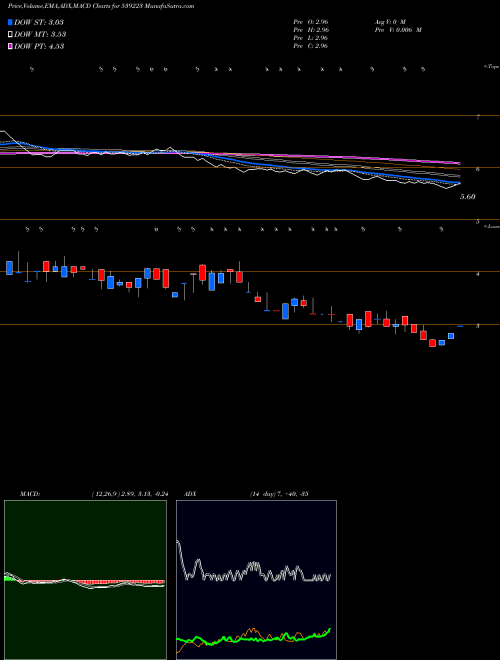Viewport: 500px width, 660px height.
Task: Click the price axis label 4
Action: point(478,274)
